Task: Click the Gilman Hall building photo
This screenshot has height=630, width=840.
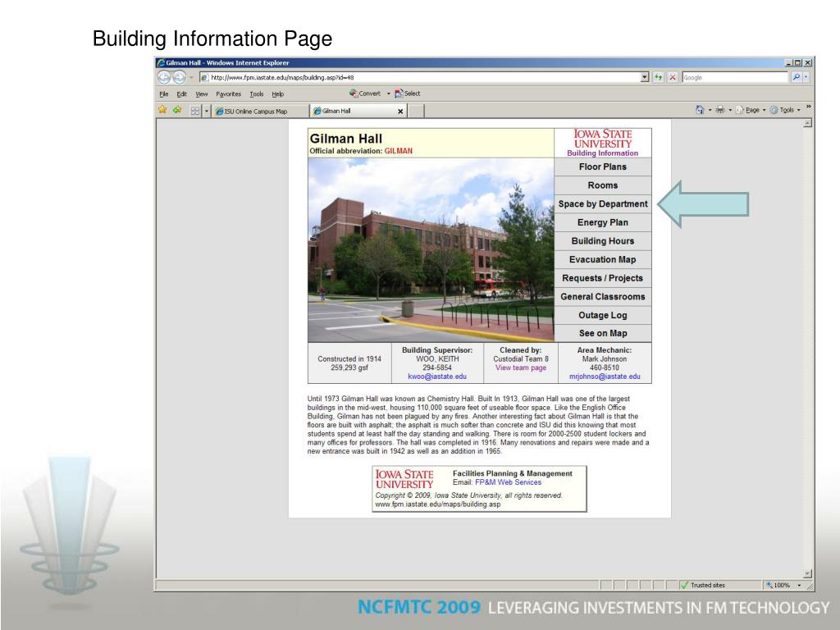Action: pyautogui.click(x=431, y=250)
